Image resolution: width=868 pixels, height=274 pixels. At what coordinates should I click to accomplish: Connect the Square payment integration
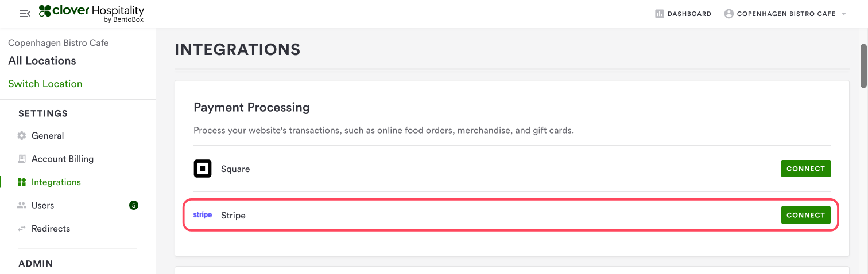pos(805,169)
